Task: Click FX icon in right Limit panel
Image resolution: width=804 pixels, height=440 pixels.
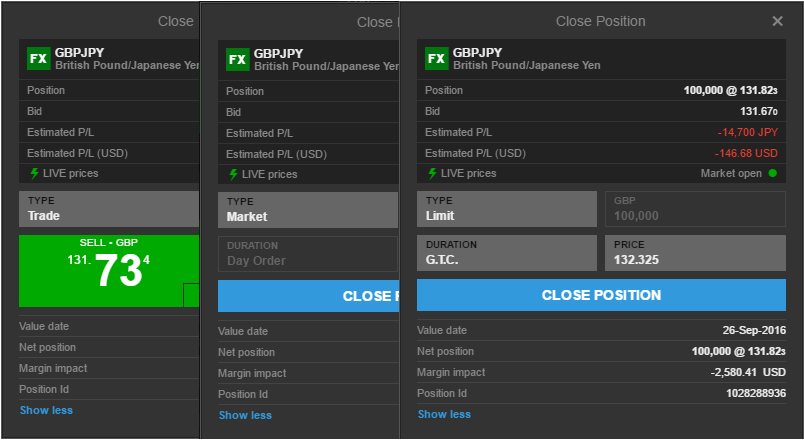Action: 437,58
